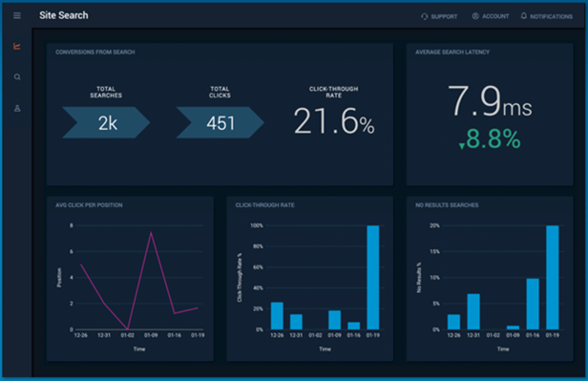Click the 451 total clicks arrow
The image size is (588, 381).
tap(220, 122)
